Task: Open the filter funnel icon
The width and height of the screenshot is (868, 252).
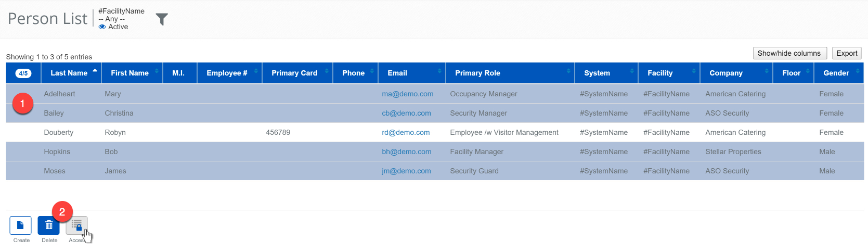Action: pyautogui.click(x=162, y=19)
